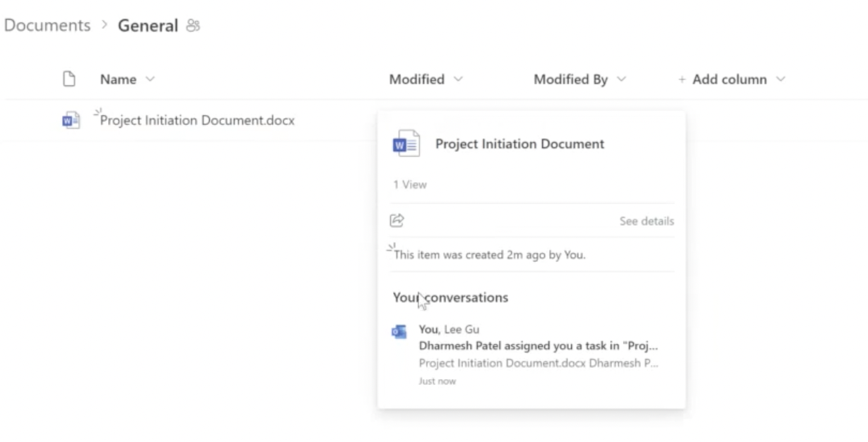Image resolution: width=868 pixels, height=442 pixels.
Task: Click the 1 View count text
Action: (x=410, y=185)
